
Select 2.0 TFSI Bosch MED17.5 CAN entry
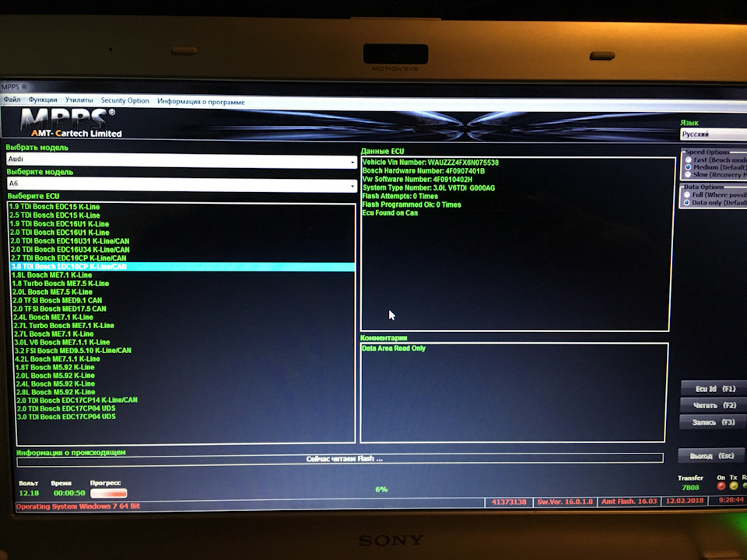[60, 309]
